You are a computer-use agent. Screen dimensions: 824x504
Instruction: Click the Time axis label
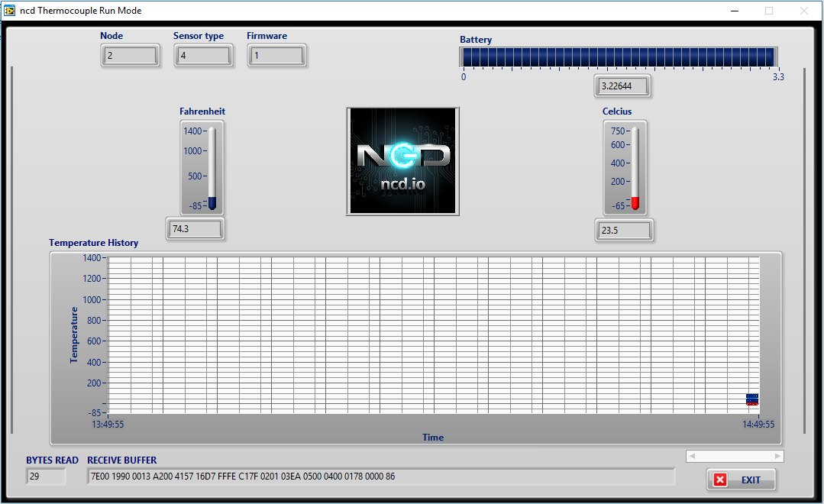(x=433, y=438)
